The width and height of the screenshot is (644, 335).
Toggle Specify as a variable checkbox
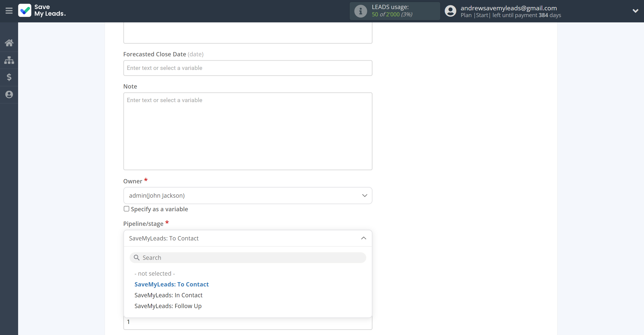point(127,209)
